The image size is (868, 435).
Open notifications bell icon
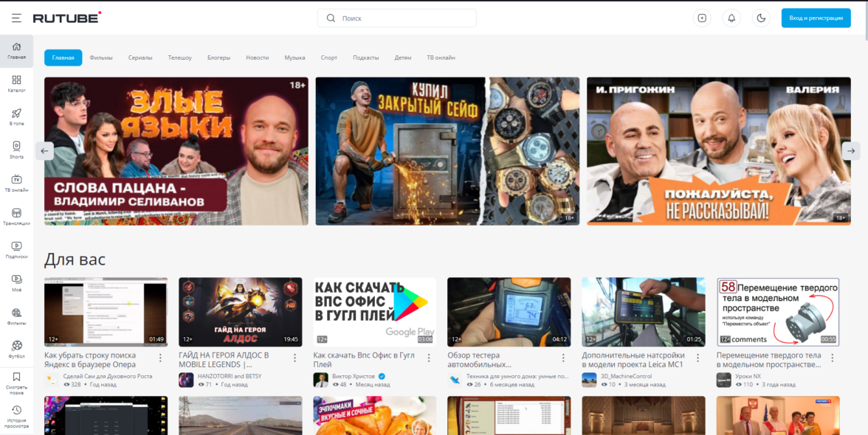(731, 18)
